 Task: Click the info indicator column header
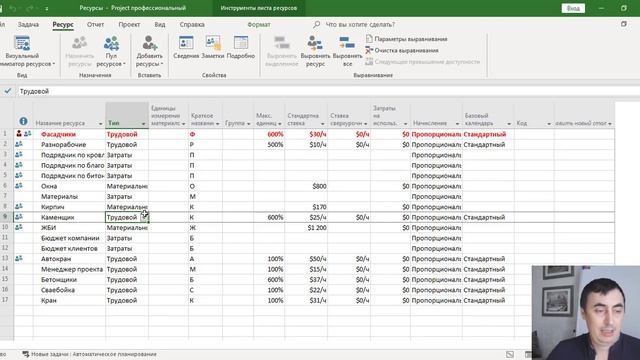23,121
